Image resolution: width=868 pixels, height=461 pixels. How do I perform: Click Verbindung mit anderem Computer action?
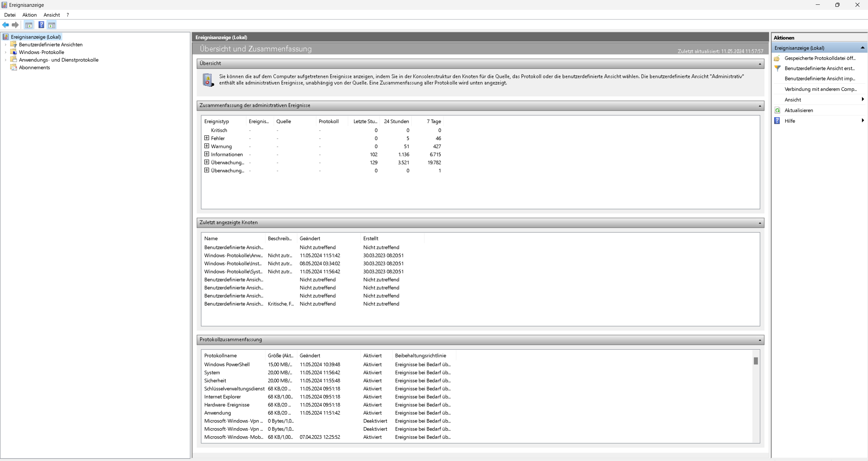820,89
